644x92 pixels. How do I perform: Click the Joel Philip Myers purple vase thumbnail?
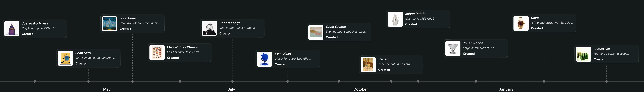12,29
